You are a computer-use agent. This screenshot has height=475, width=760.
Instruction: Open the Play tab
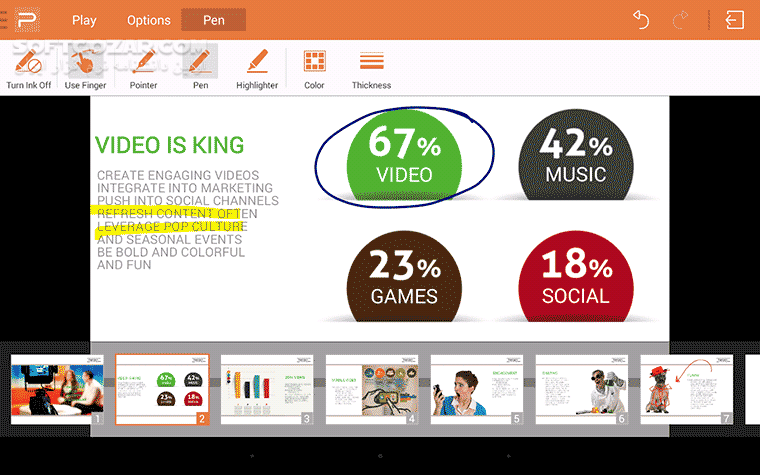tap(84, 20)
